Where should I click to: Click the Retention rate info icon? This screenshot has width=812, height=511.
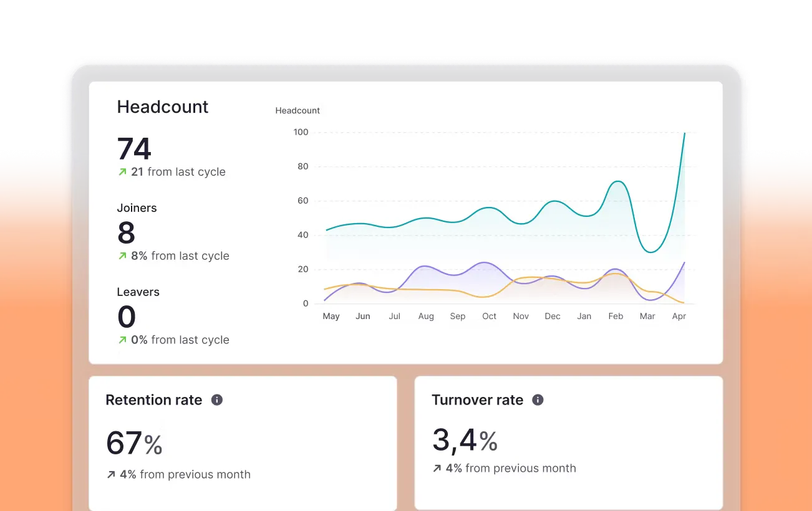coord(217,400)
